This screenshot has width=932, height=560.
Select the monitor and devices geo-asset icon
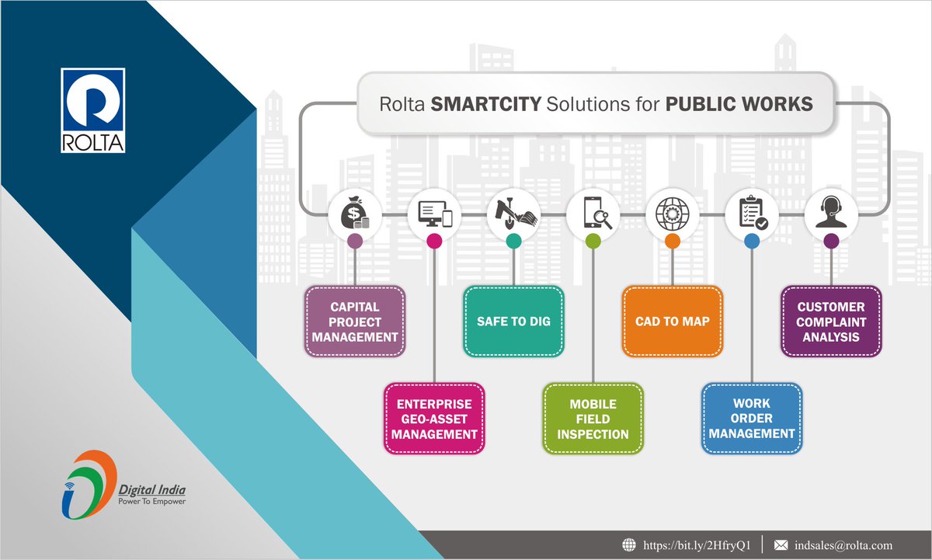click(x=434, y=214)
